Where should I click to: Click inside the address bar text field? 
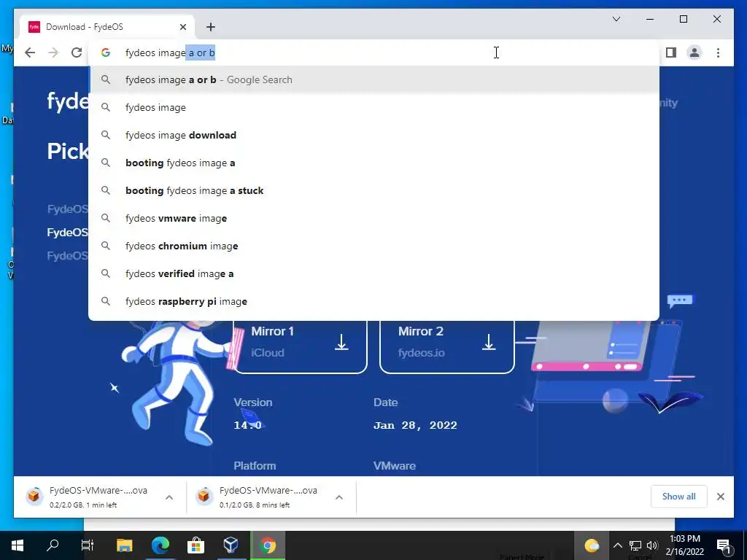[x=373, y=52]
